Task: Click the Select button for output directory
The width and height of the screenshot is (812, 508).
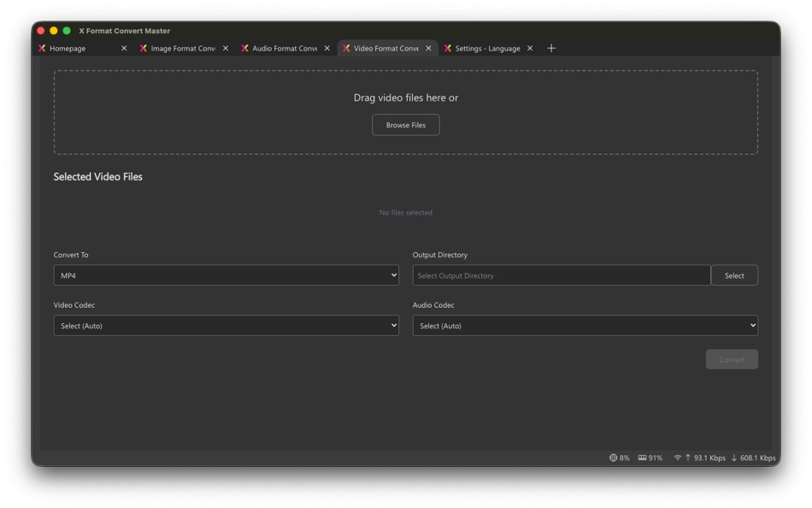Action: click(x=734, y=275)
